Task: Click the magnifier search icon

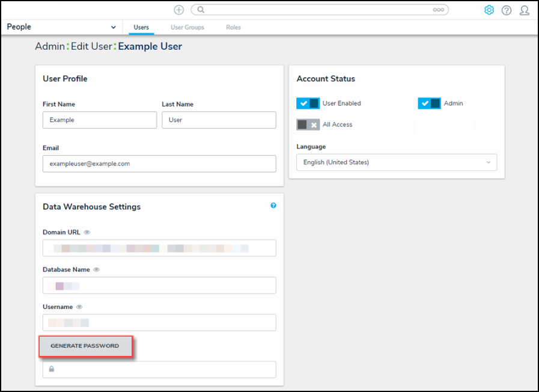Action: pos(201,10)
